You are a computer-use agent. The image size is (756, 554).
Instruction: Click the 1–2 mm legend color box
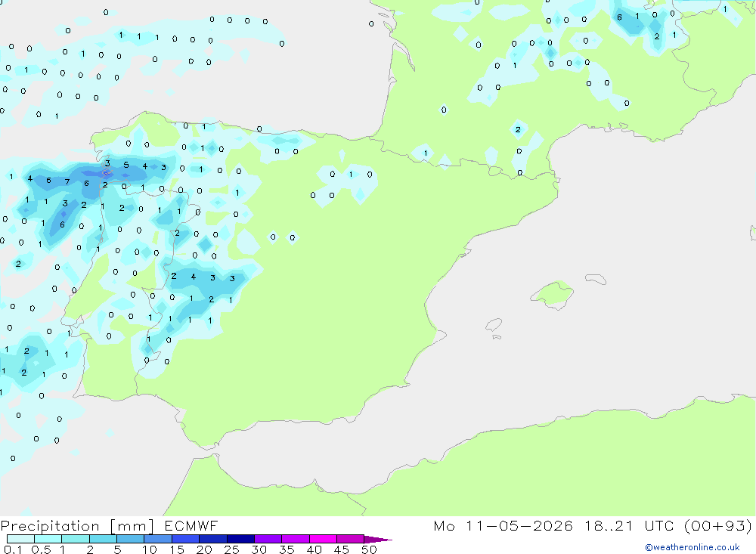coord(76,539)
